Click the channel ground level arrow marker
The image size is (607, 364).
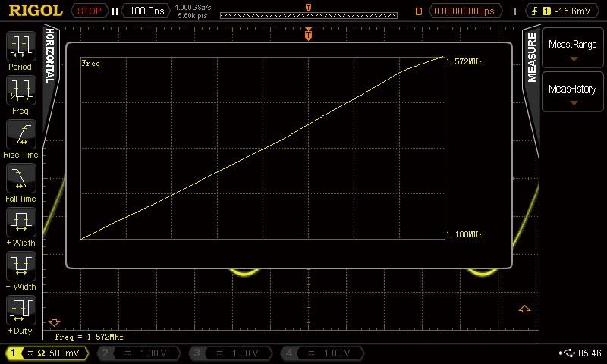click(x=54, y=322)
